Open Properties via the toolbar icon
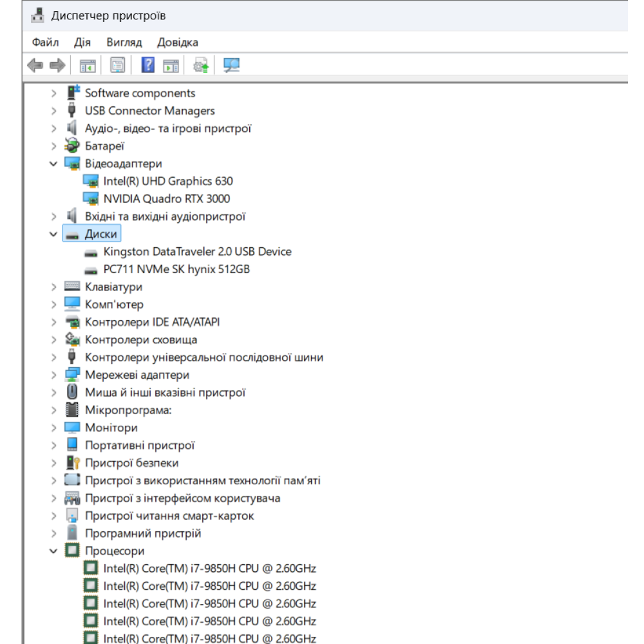Viewport: 644px width, 644px height. (x=117, y=65)
